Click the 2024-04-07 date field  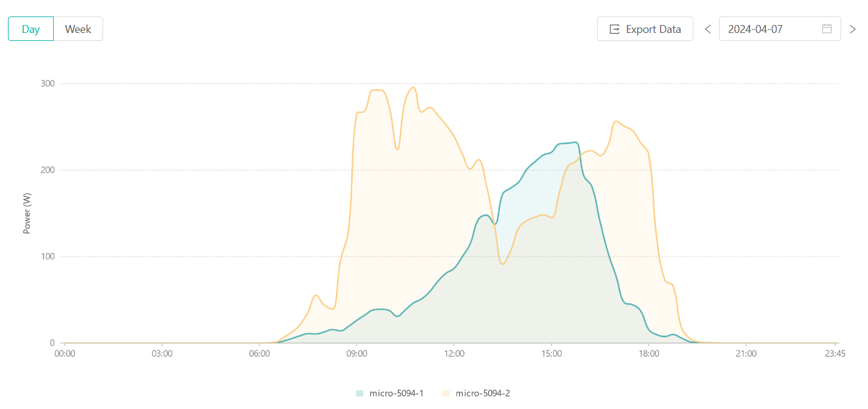(769, 29)
